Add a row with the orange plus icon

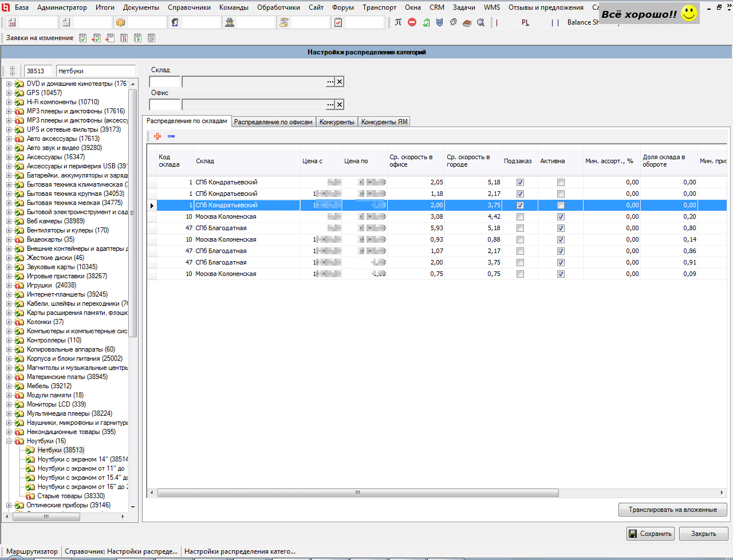(x=157, y=136)
